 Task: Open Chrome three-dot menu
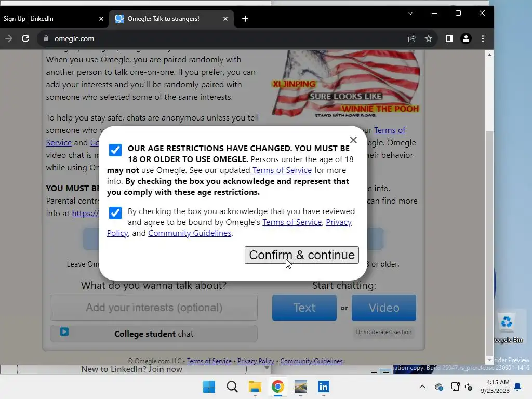pos(483,38)
